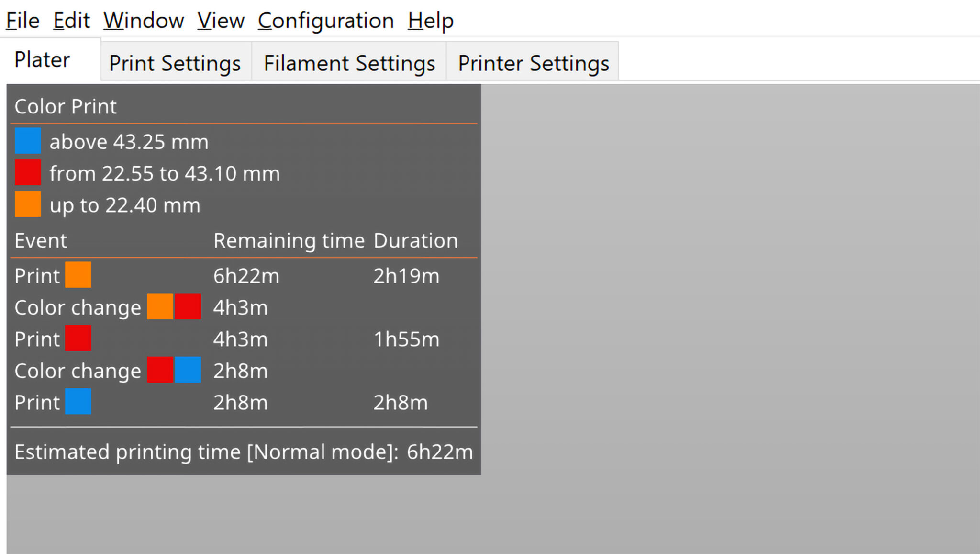This screenshot has height=554, width=980.
Task: Click the Color Print panel header
Action: click(65, 106)
